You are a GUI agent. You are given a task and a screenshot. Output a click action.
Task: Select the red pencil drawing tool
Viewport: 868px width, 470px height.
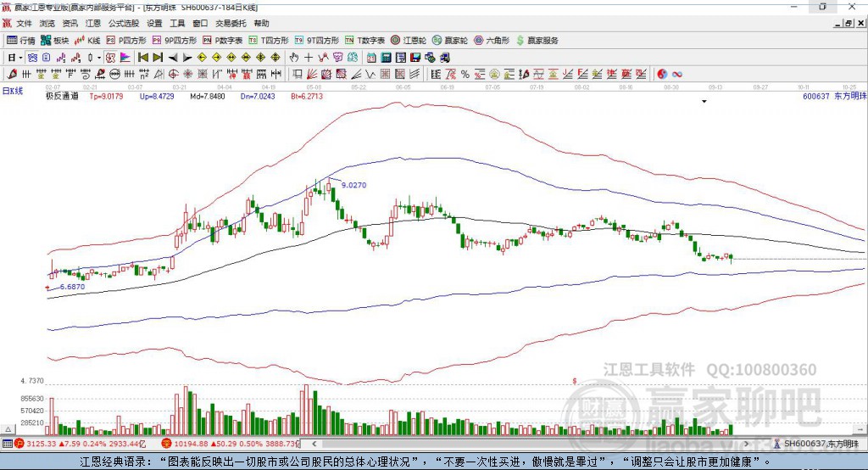click(12, 75)
